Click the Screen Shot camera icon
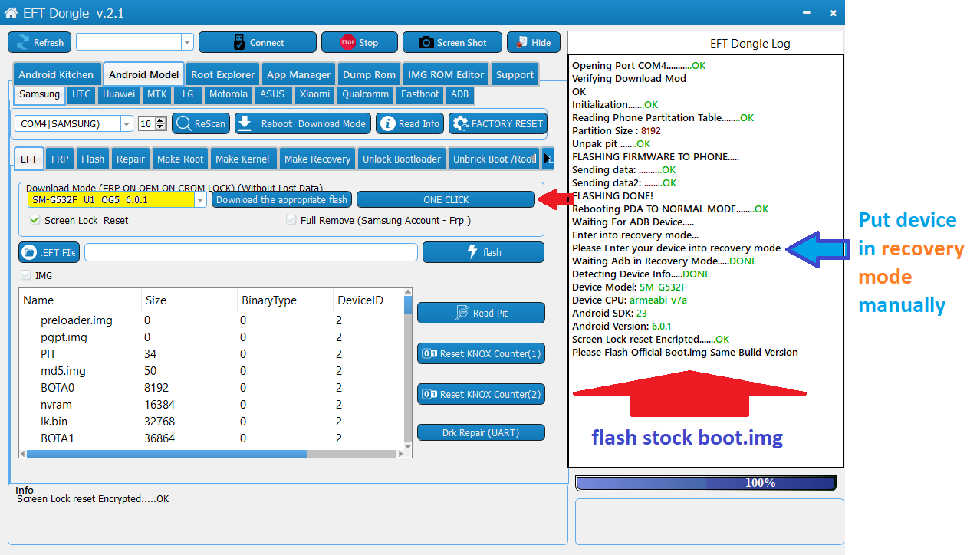Image resolution: width=980 pixels, height=555 pixels. click(x=426, y=42)
